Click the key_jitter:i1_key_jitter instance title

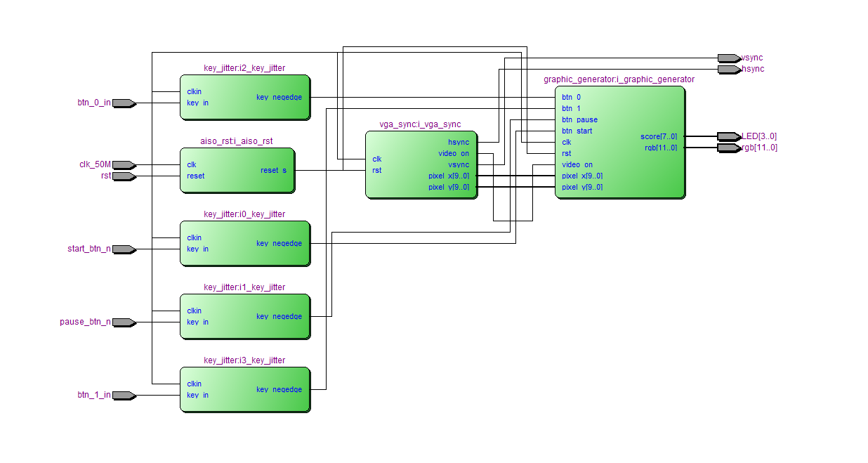(244, 287)
